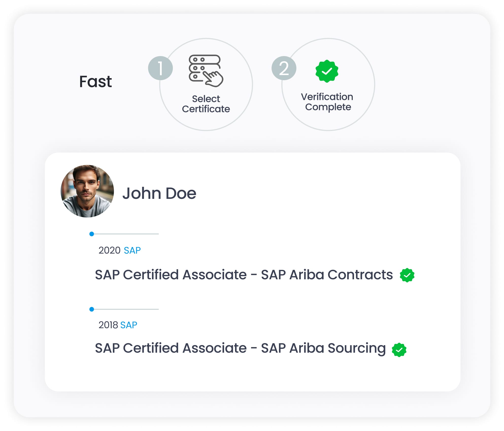
Task: Click the Fast heading text
Action: click(95, 82)
